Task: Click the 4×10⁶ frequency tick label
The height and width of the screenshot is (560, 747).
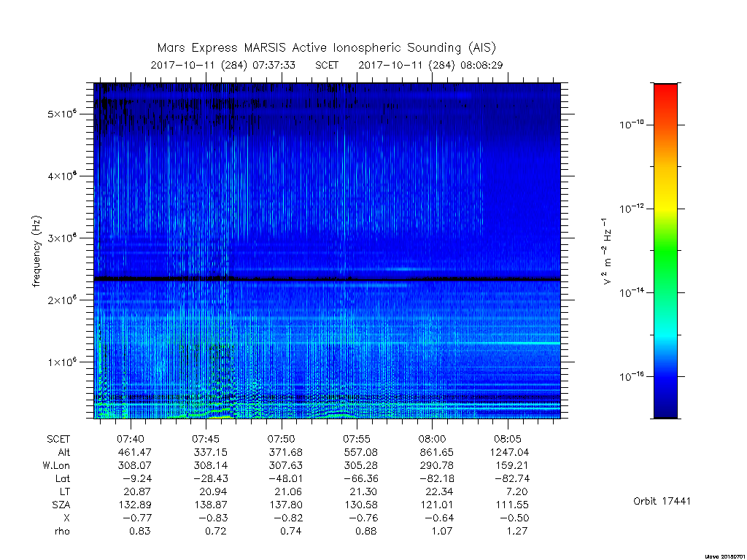Action: pos(62,176)
